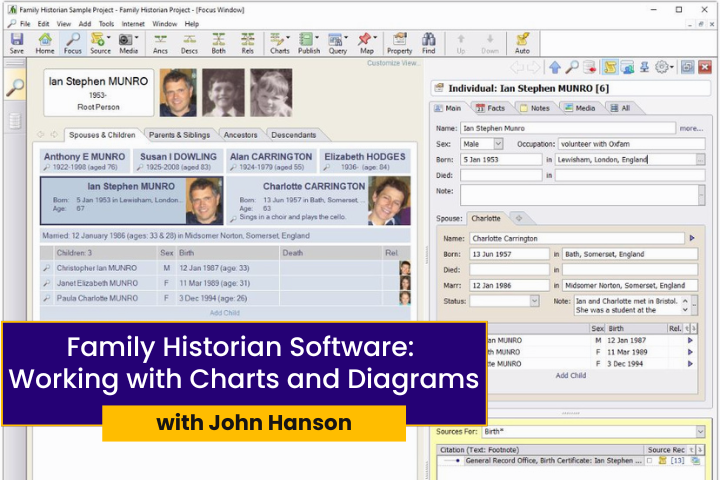
Task: Open the Ancestors tab
Action: [x=240, y=135]
